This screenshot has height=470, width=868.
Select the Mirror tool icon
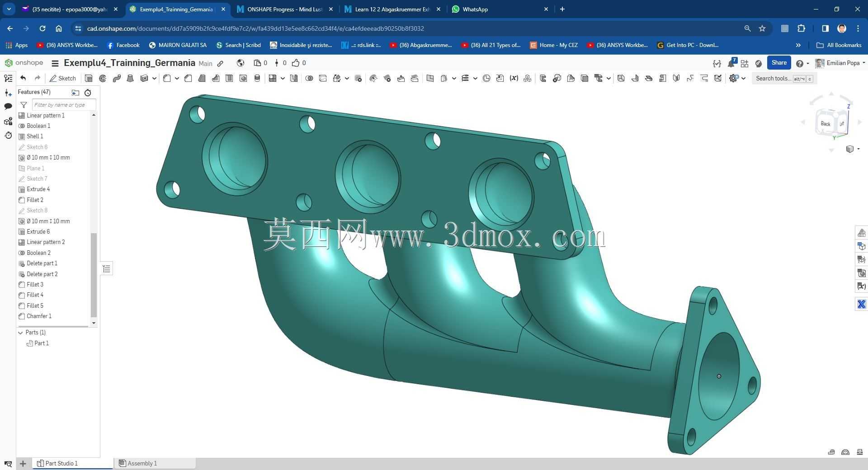(294, 78)
